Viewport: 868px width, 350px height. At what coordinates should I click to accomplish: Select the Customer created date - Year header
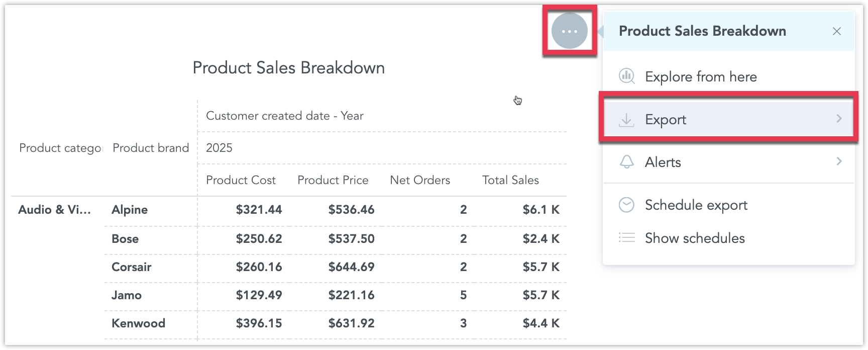click(284, 116)
